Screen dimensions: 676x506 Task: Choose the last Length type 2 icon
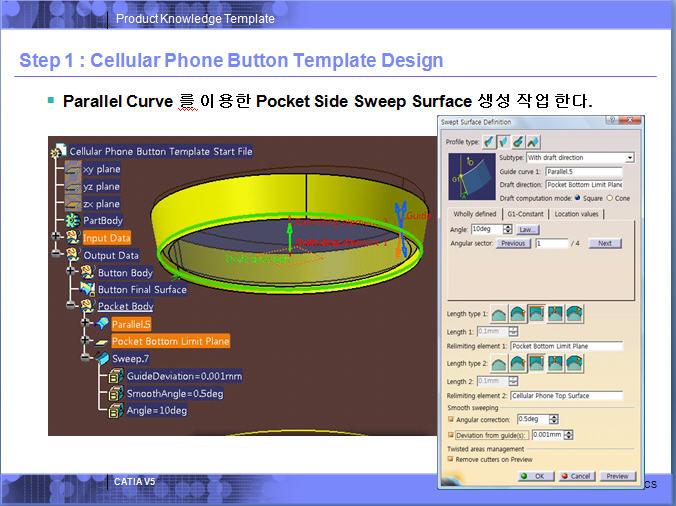[x=574, y=364]
